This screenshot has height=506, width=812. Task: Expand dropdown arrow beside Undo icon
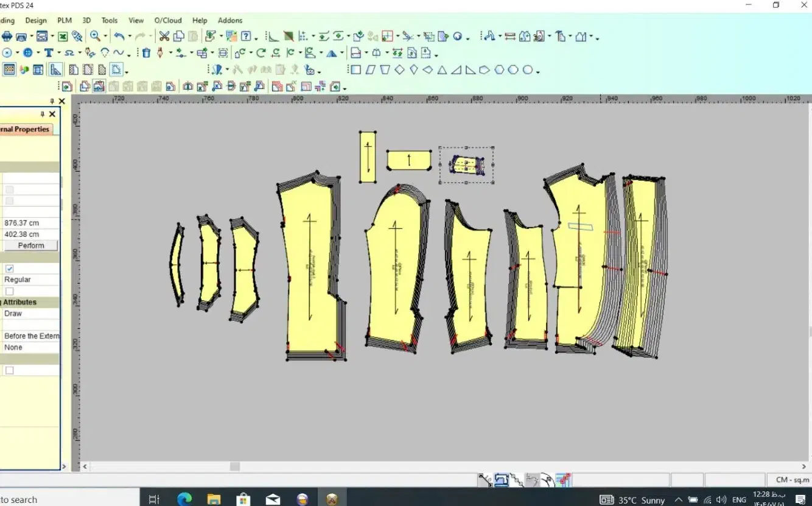tap(130, 37)
